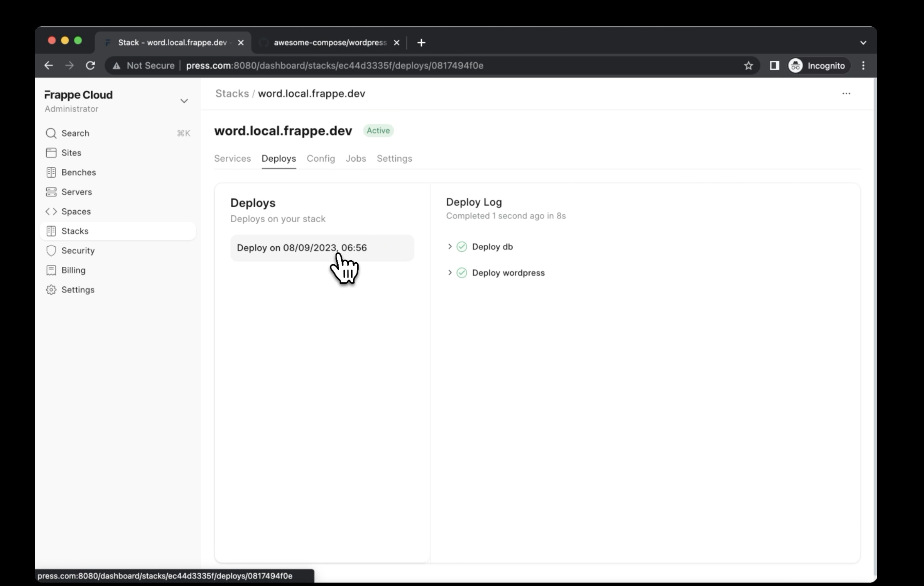
Task: Open Billing page from sidebar
Action: pyautogui.click(x=117, y=270)
